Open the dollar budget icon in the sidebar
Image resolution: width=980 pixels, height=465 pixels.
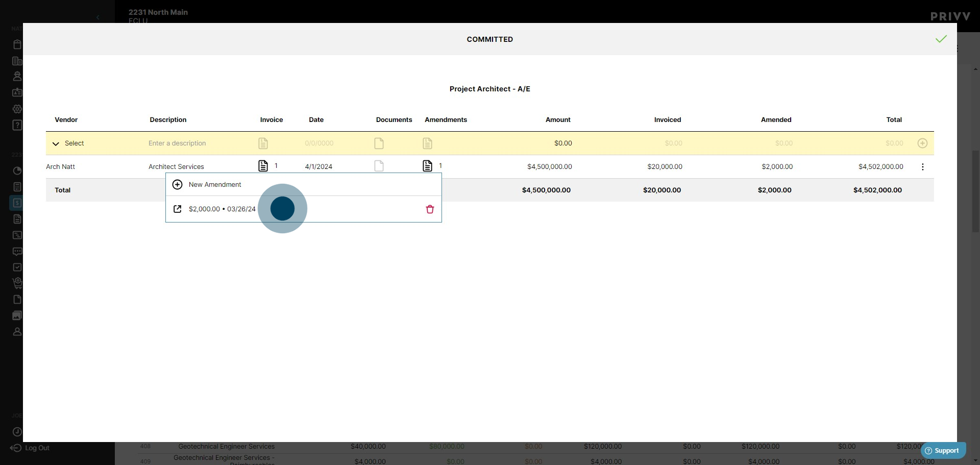[17, 203]
